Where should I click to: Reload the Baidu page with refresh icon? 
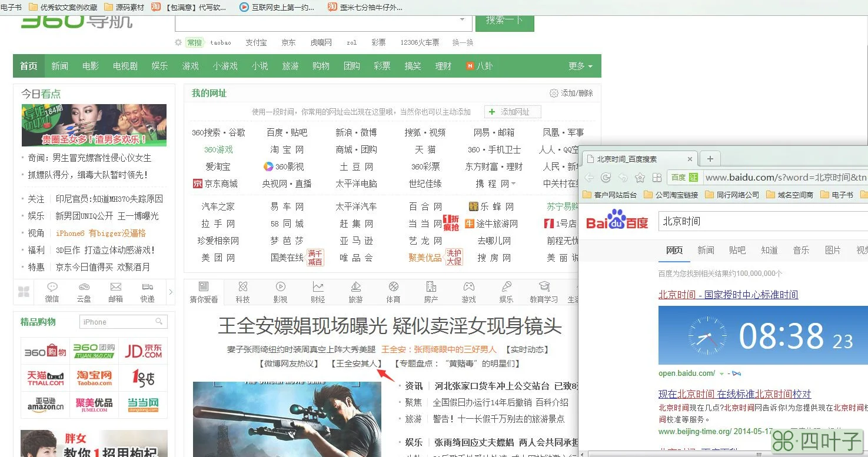(x=606, y=177)
